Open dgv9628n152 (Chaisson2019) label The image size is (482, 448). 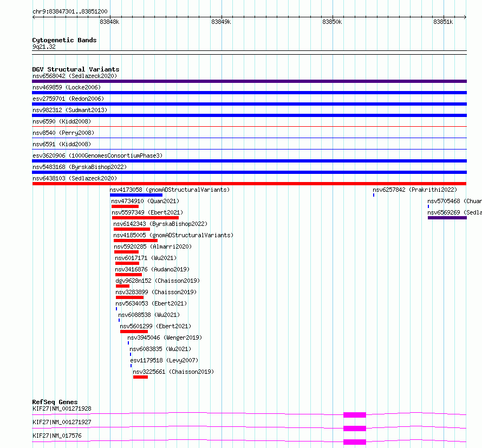[x=158, y=281]
